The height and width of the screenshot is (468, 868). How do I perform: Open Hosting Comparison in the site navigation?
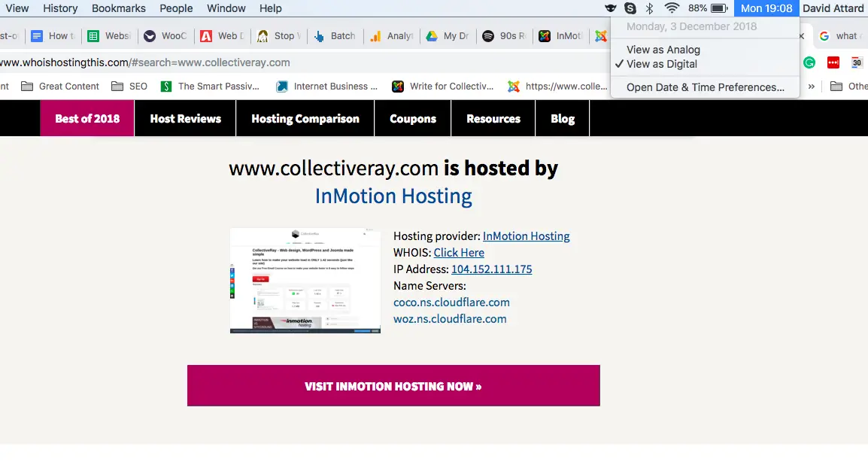click(305, 119)
